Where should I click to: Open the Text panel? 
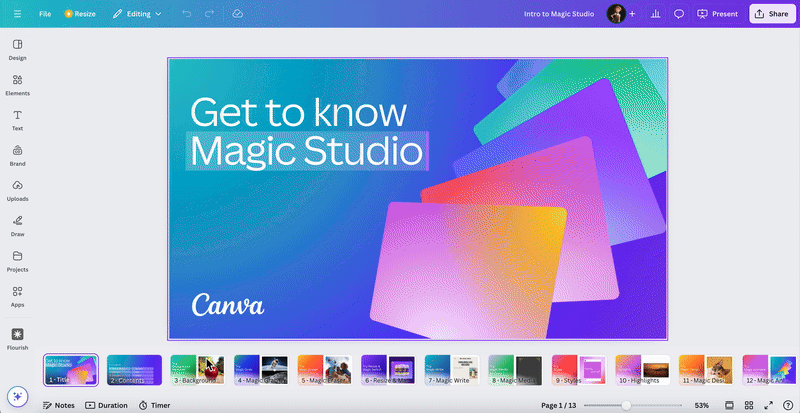(x=17, y=120)
